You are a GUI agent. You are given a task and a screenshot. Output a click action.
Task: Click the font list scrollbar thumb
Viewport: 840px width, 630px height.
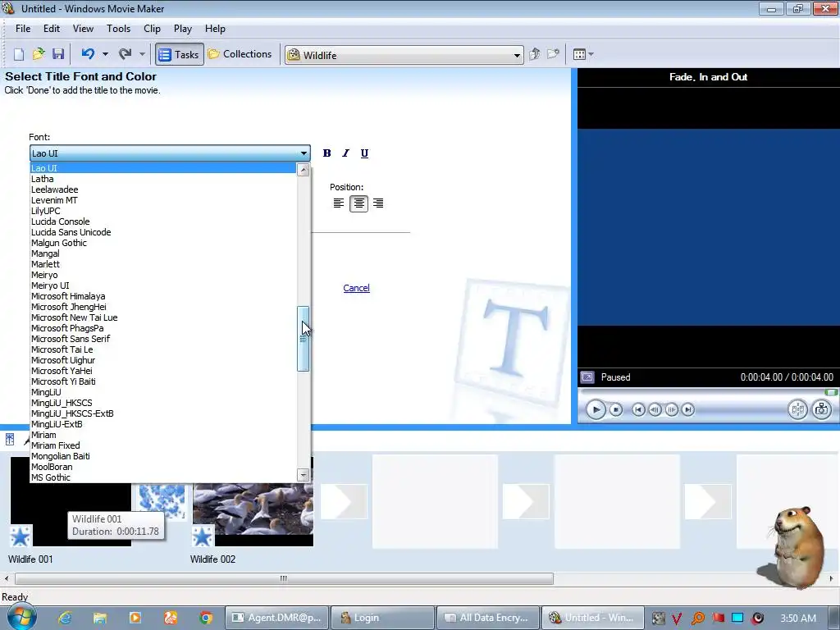[x=304, y=339]
